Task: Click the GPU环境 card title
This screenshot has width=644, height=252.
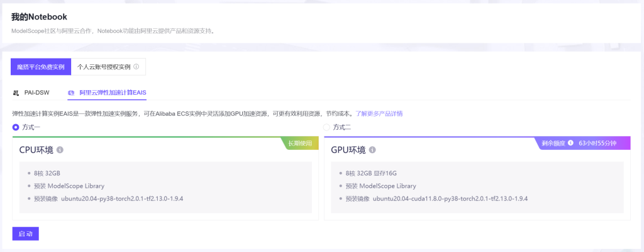Action: [348, 151]
